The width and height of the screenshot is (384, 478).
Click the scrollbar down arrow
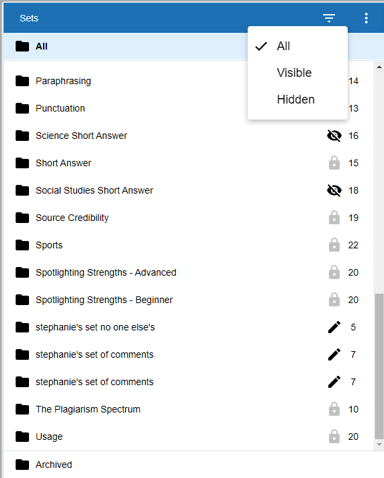tap(379, 444)
